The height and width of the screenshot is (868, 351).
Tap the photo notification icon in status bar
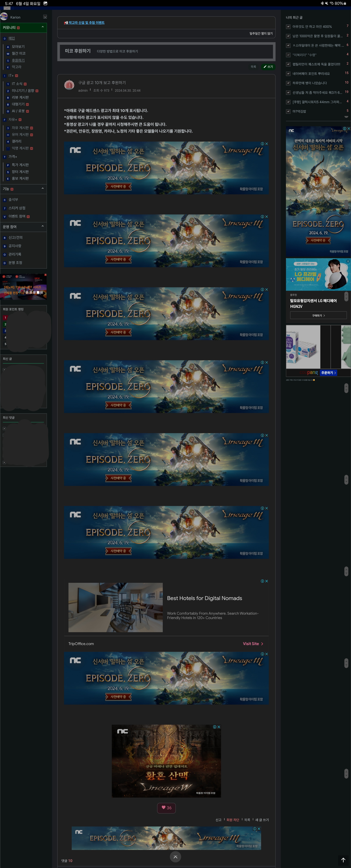pos(45,3)
